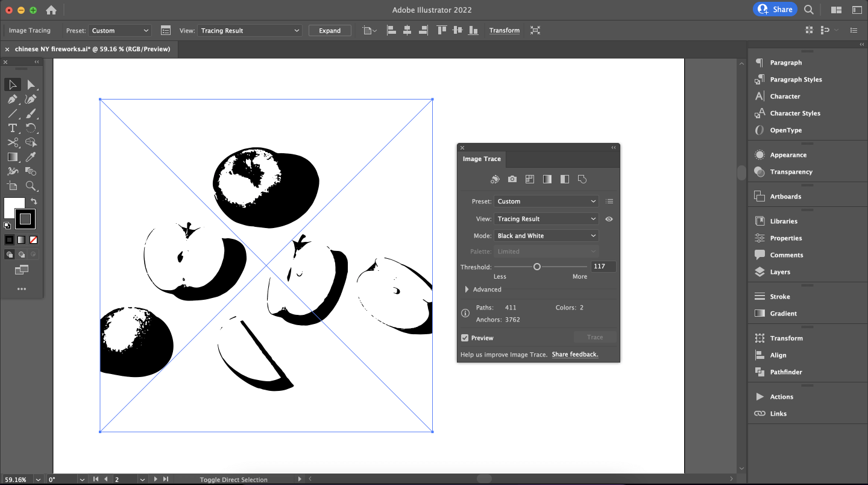Swap fill and stroke colors
868x485 pixels.
click(x=34, y=201)
